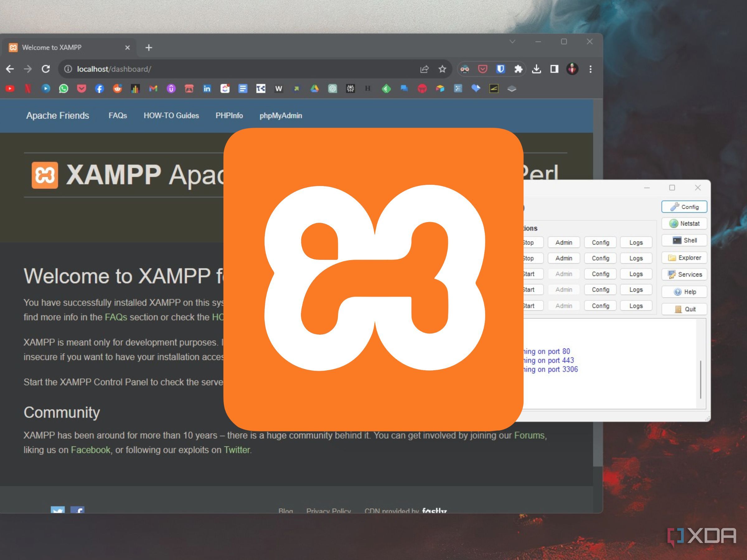Viewport: 747px width, 560px height.
Task: Follow the Forums link in Community text
Action: [529, 436]
